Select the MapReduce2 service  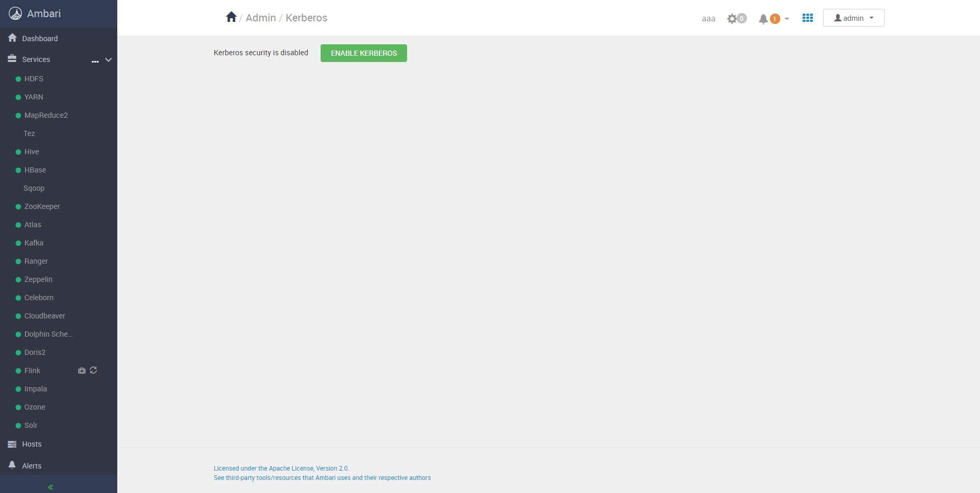[46, 115]
